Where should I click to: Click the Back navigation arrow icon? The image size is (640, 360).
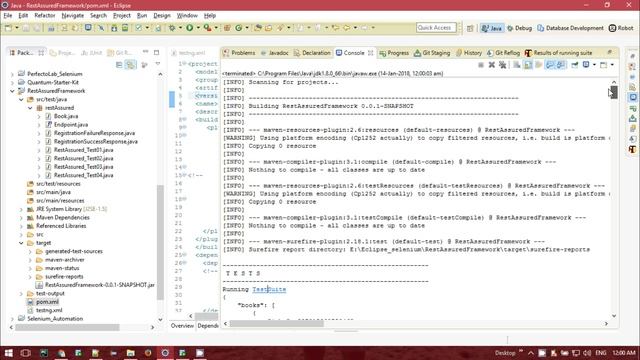coord(346,28)
